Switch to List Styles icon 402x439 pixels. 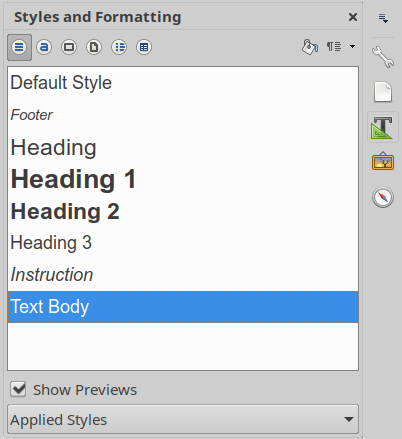119,47
